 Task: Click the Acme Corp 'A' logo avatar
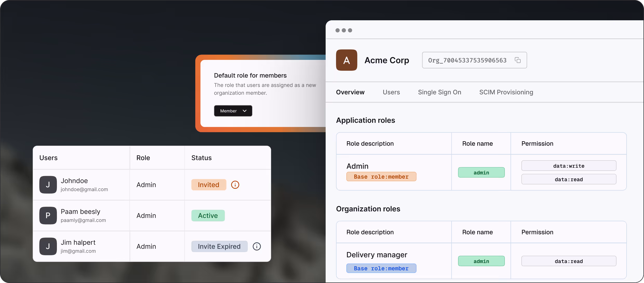(x=346, y=60)
